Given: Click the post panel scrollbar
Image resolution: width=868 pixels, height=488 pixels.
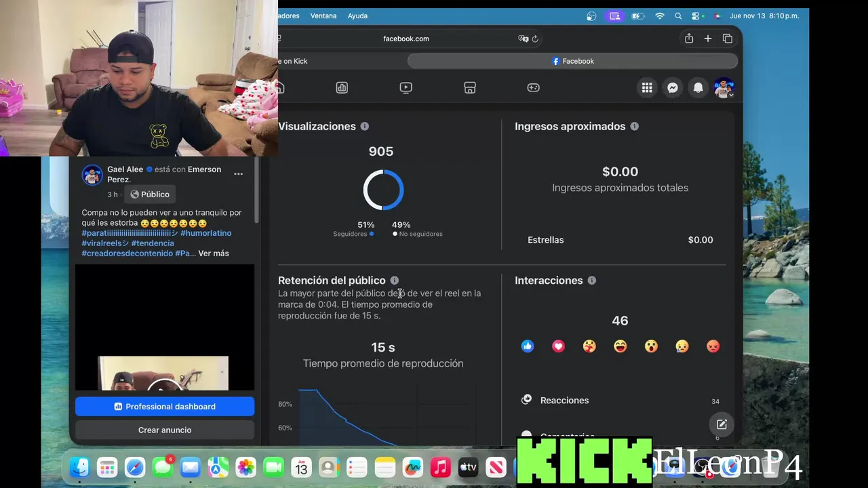Looking at the screenshot, I should (x=257, y=191).
